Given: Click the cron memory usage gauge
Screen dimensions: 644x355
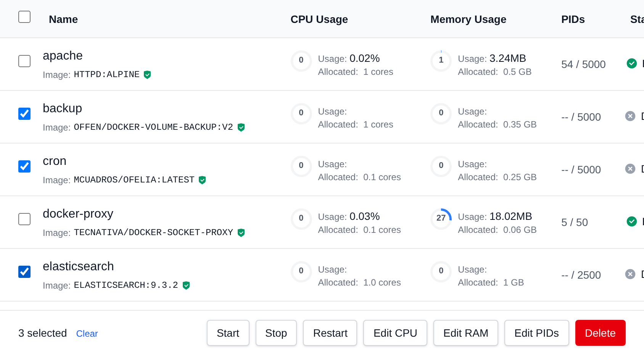Looking at the screenshot, I should click(441, 166).
